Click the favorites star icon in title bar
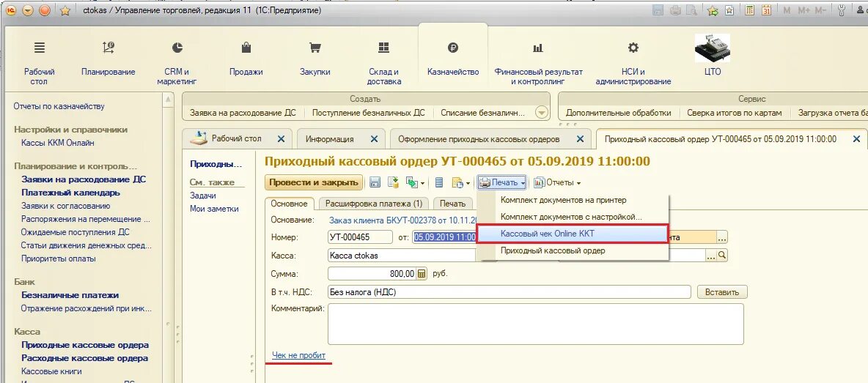 pos(65,10)
